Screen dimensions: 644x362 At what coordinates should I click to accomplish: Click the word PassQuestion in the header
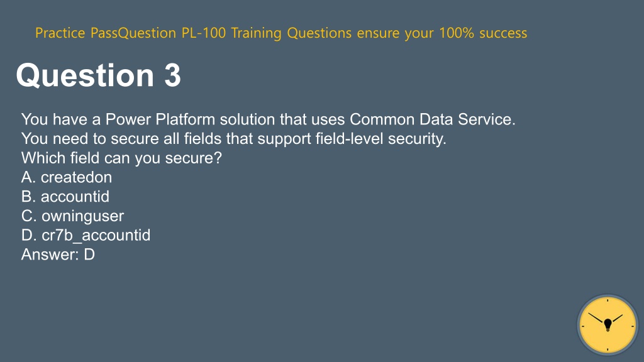tap(133, 33)
